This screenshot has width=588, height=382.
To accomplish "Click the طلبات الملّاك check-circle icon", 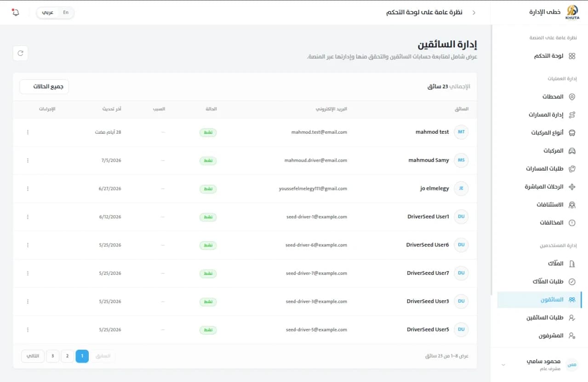I will 572,282.
